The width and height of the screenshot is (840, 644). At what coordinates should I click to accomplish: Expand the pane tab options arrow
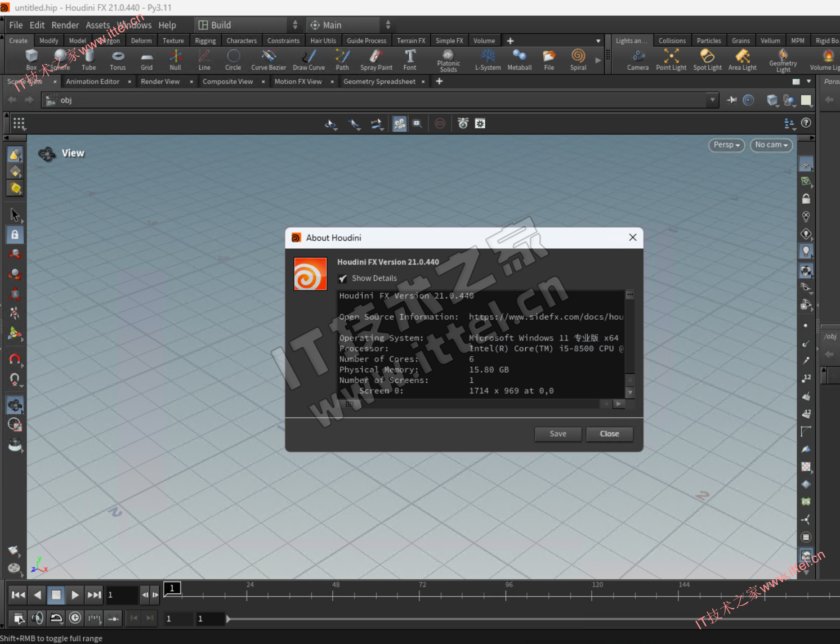(809, 82)
